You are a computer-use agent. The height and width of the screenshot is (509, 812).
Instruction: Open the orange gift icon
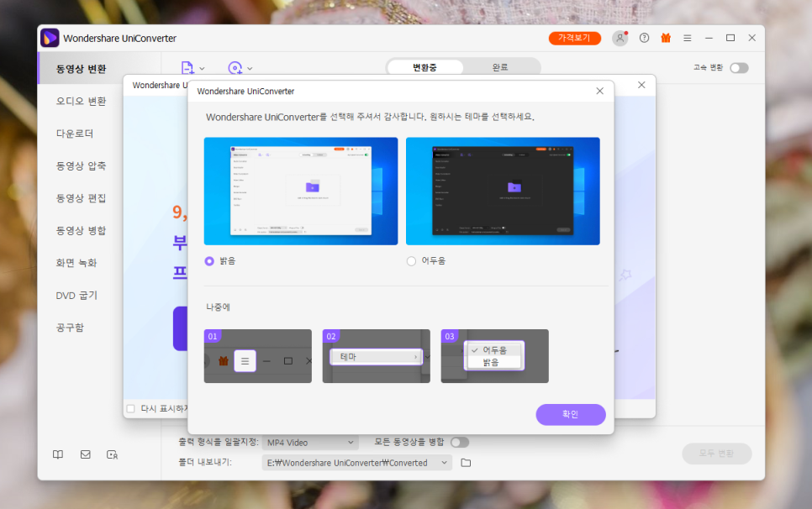666,38
